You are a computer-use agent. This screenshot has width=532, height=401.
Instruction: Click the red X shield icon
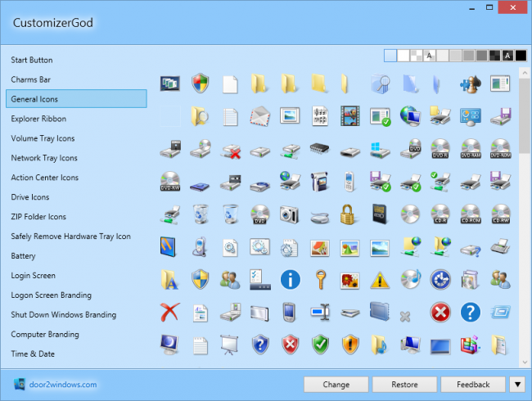290,345
